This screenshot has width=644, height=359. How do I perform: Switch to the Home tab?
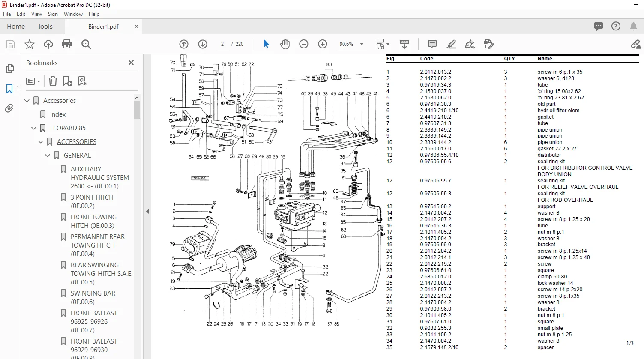pyautogui.click(x=16, y=26)
